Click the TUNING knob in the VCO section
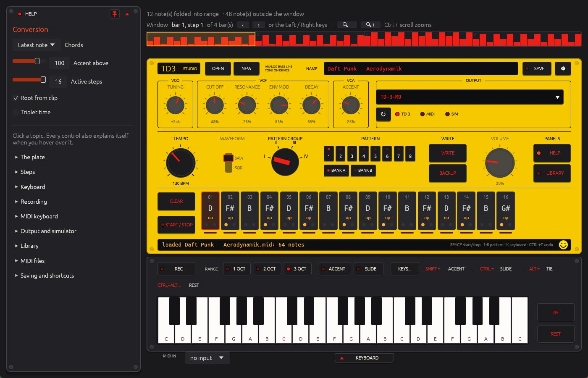The image size is (588, 378). pyautogui.click(x=175, y=105)
